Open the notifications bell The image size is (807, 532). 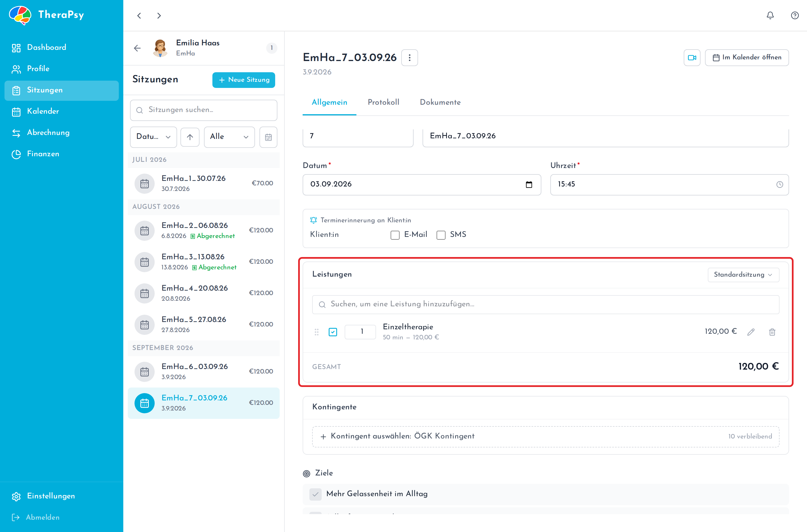point(770,16)
